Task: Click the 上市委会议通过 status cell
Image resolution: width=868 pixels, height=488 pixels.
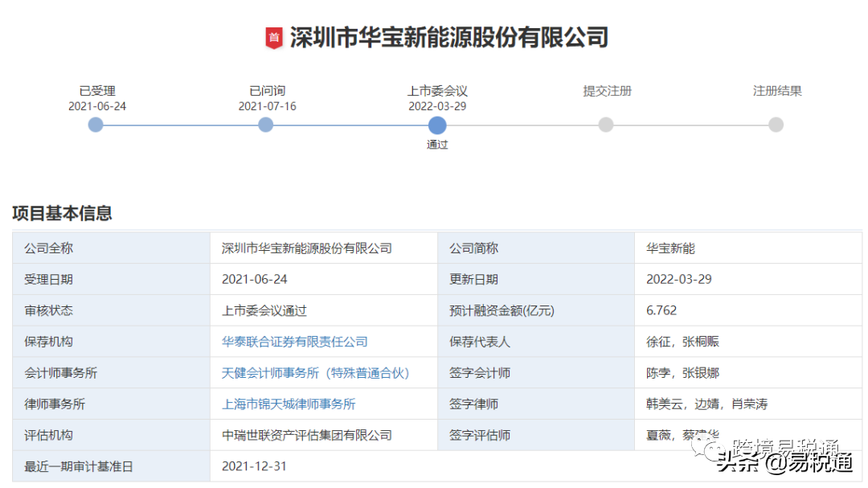Action: [x=324, y=310]
